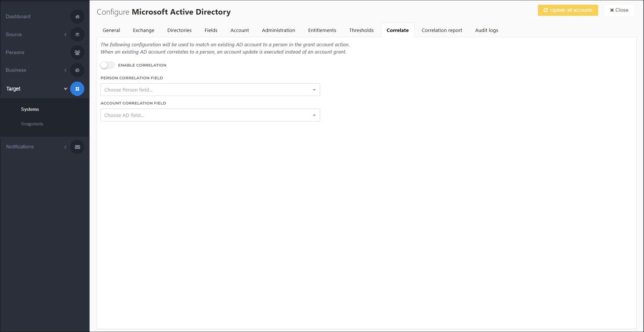Screen dimensions: 644x332
Task: Switch to the Correlation report tab
Action: 442,30
